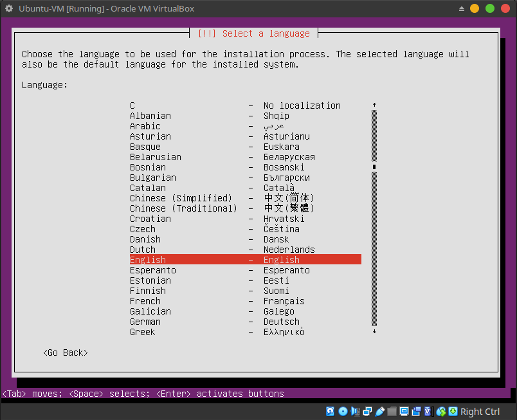
Task: Click the audio speaker status icon
Action: coord(355,411)
